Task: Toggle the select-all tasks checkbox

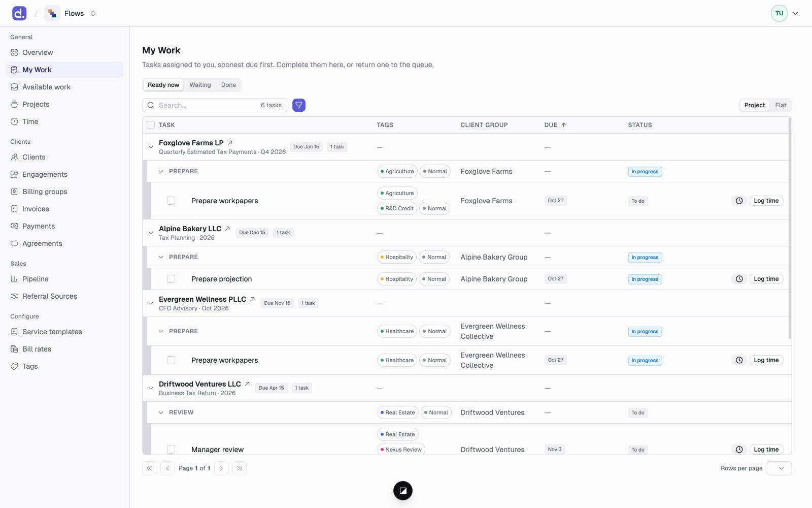Action: pos(151,125)
